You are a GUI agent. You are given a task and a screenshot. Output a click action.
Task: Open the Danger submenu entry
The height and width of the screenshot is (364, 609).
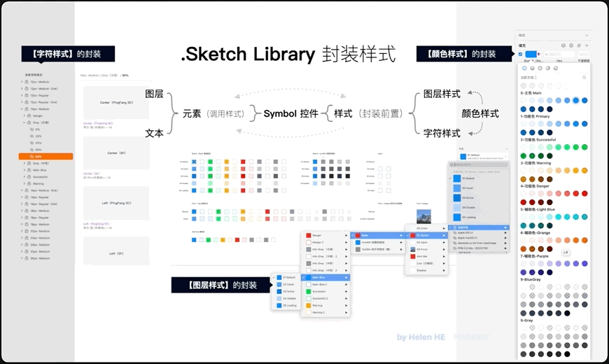[326, 235]
